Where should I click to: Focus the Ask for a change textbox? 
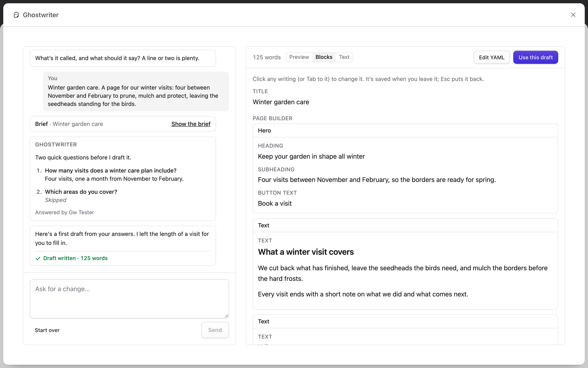click(x=129, y=299)
